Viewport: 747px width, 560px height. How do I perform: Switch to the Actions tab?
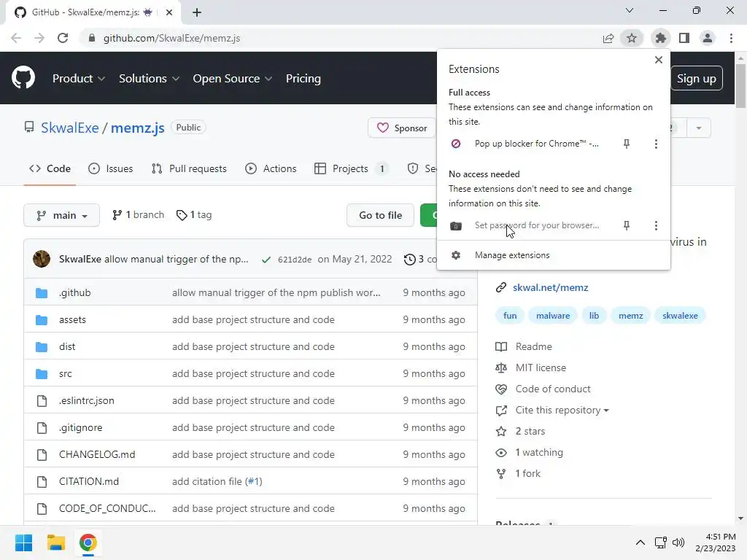271,168
